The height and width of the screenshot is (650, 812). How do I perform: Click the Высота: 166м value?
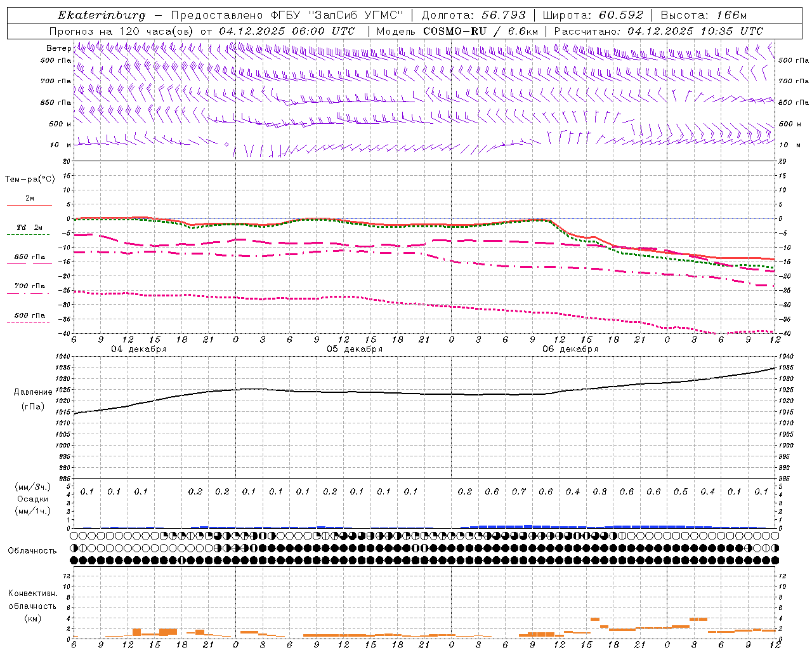point(704,15)
